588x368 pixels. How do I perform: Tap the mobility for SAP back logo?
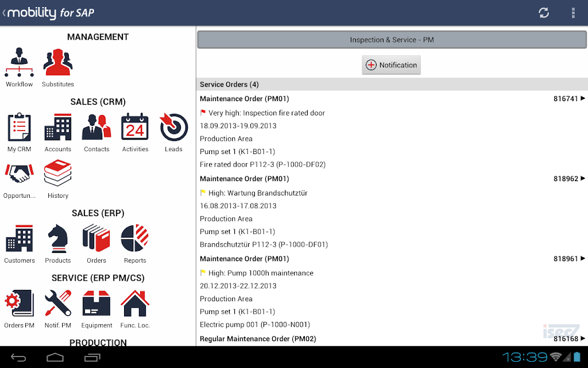pyautogui.click(x=48, y=13)
